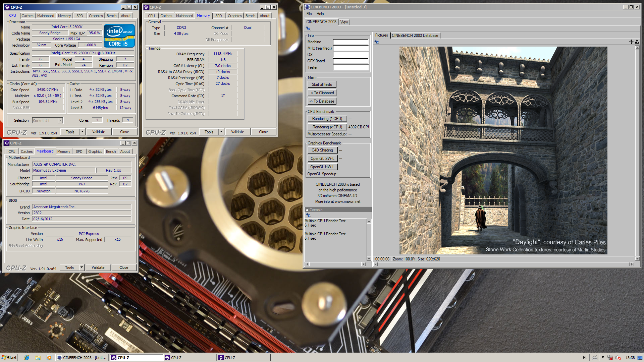Collapse the Console panel header

tap(307, 210)
